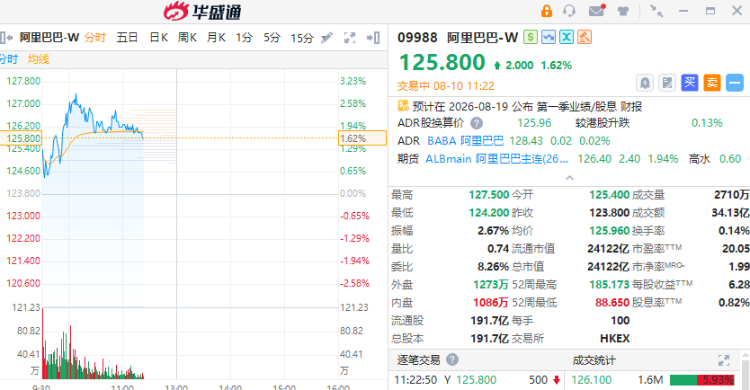Expand the 成交统计 panel fullscreen icon
This screenshot has width=750, height=390.
click(724, 360)
